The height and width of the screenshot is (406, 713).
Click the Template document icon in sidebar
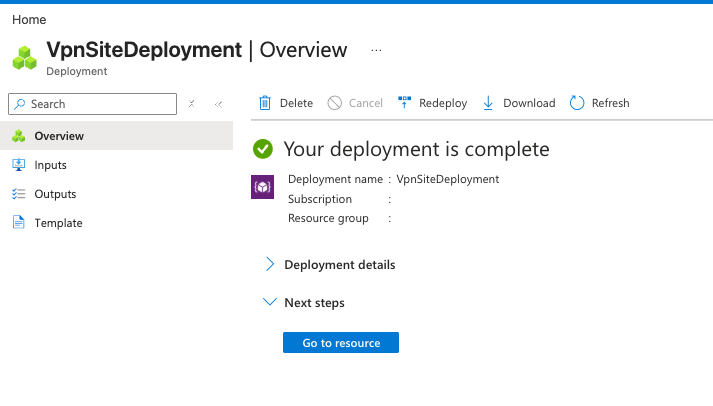[19, 223]
